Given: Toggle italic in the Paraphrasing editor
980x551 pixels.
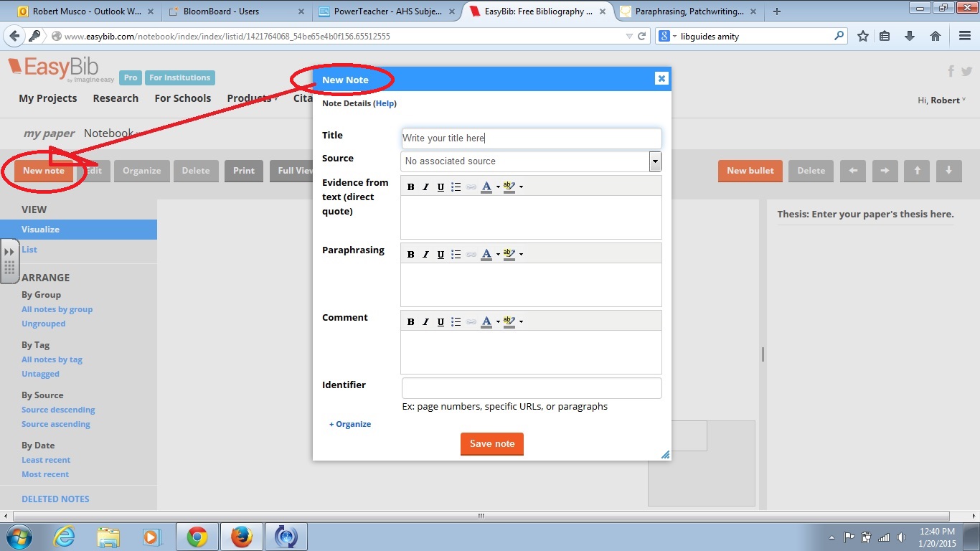Looking at the screenshot, I should coord(425,254).
